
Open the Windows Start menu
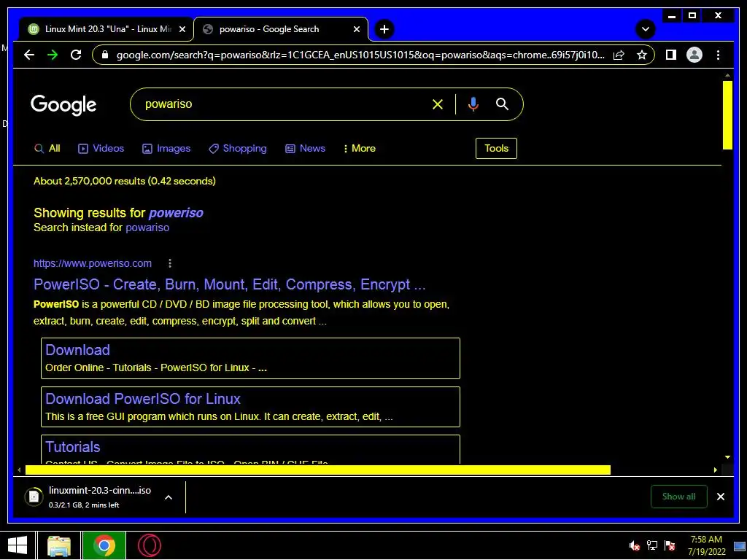point(18,545)
